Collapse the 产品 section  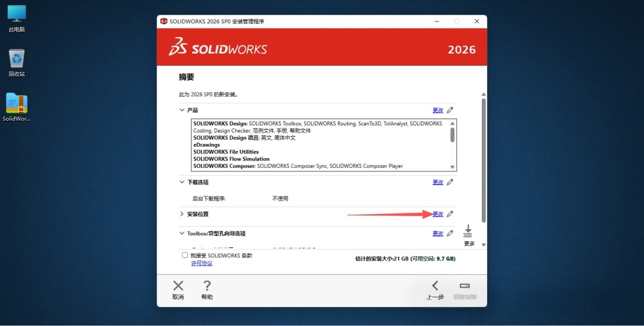[182, 110]
